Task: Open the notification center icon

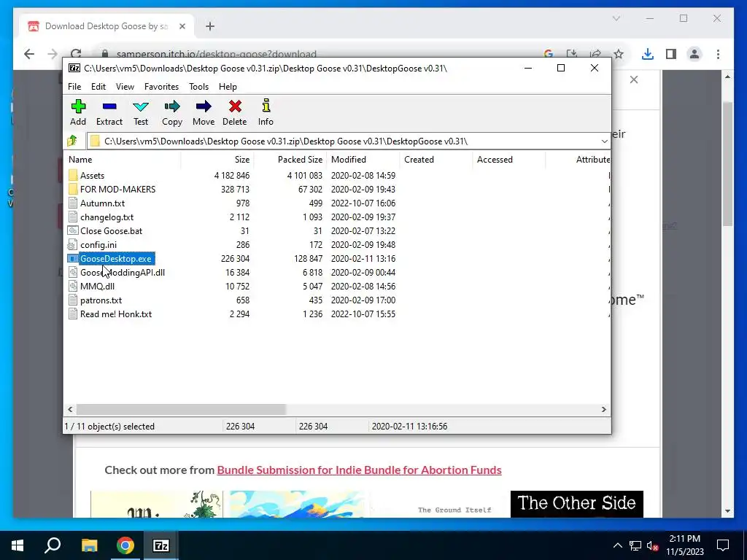Action: point(723,545)
